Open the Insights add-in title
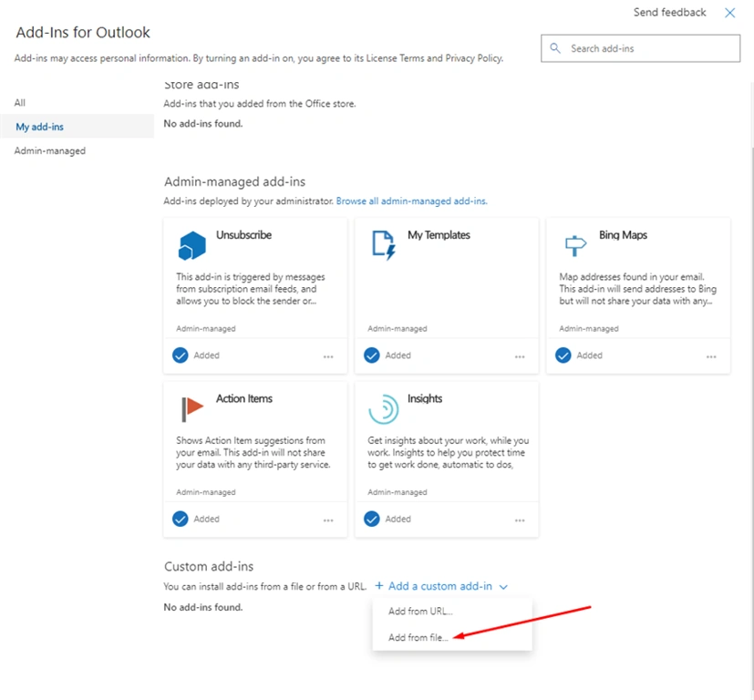The height and width of the screenshot is (700, 754). click(x=425, y=398)
